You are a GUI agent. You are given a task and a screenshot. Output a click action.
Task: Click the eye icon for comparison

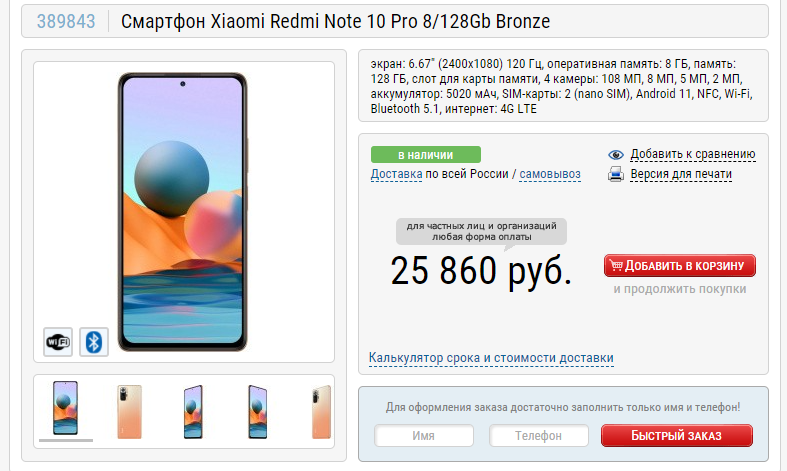(615, 155)
